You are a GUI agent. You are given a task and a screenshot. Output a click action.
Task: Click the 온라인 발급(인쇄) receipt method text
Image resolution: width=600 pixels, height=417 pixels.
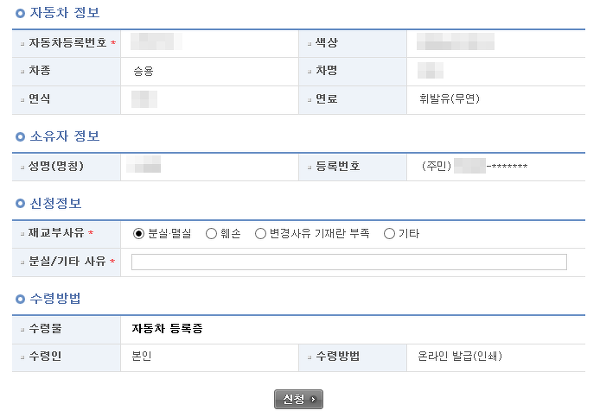460,356
